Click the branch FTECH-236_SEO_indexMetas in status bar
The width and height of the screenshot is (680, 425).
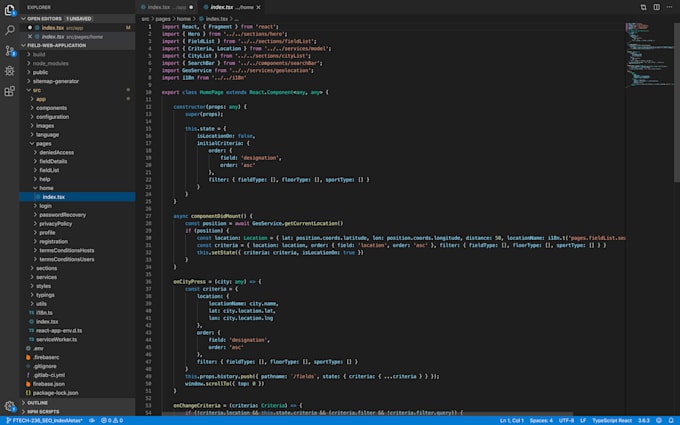pos(44,421)
